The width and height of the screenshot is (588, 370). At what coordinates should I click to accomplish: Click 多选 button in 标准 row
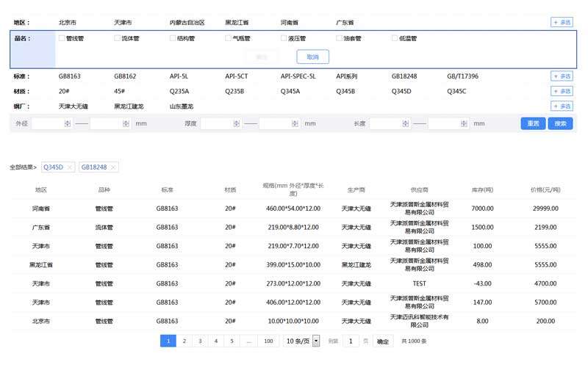562,76
